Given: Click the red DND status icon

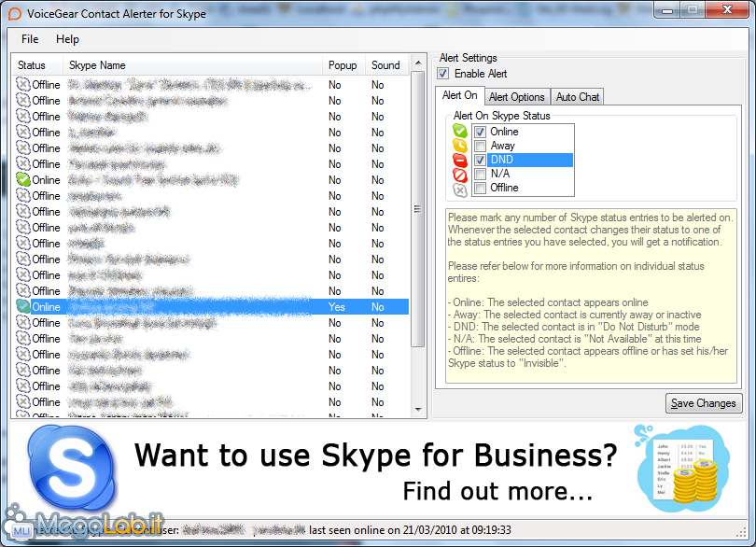Looking at the screenshot, I should coord(460,160).
